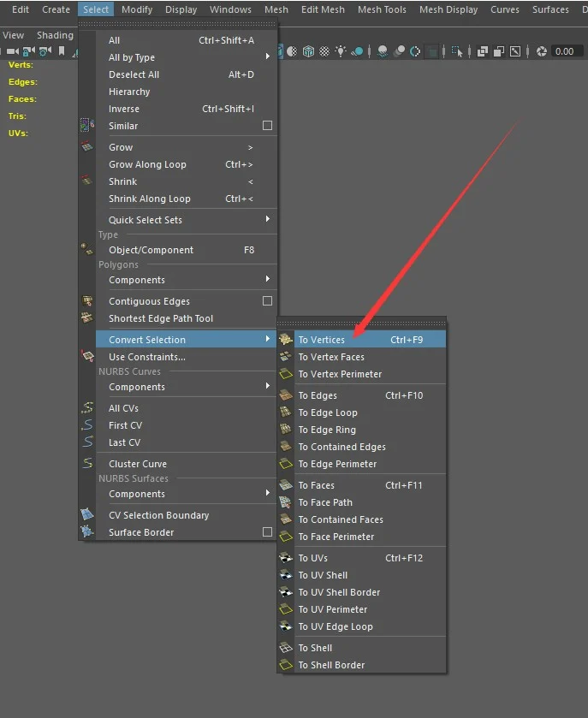Screen dimensions: 588x718
Task: Toggle X-Ray Joints icon
Action: [x=515, y=51]
